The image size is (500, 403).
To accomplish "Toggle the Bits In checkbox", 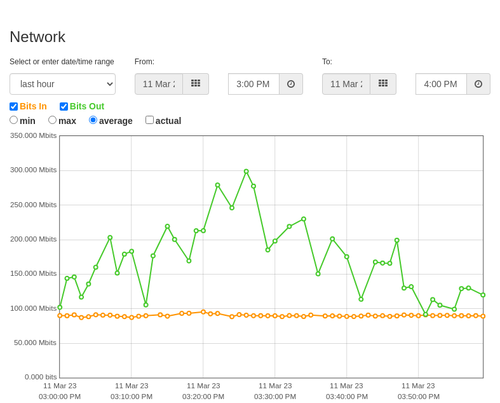I will (14, 106).
